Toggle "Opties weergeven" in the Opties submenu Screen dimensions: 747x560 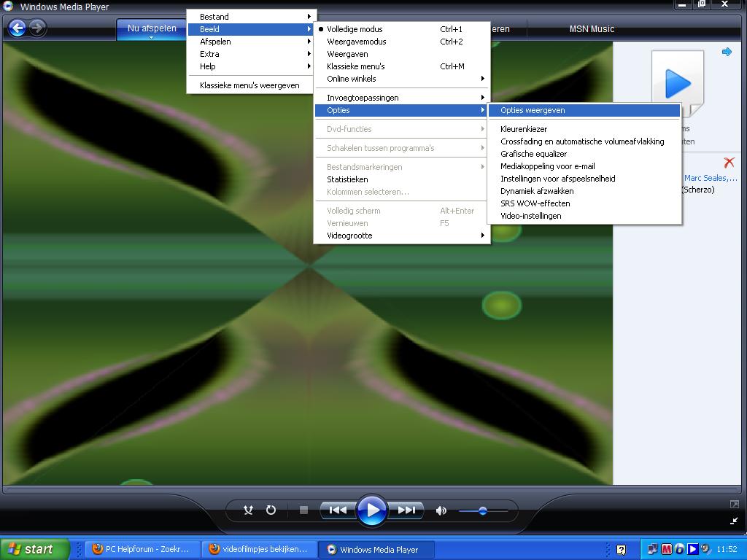[584, 110]
